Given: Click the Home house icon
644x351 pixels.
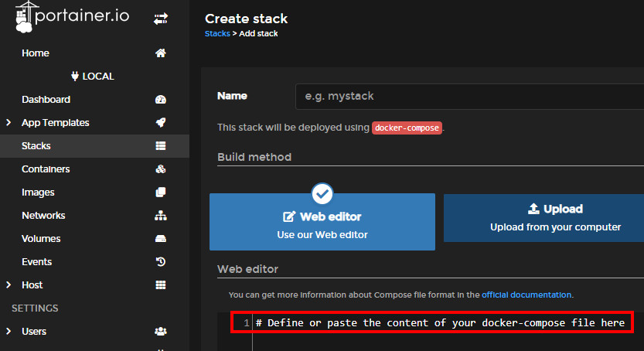Looking at the screenshot, I should coord(161,53).
